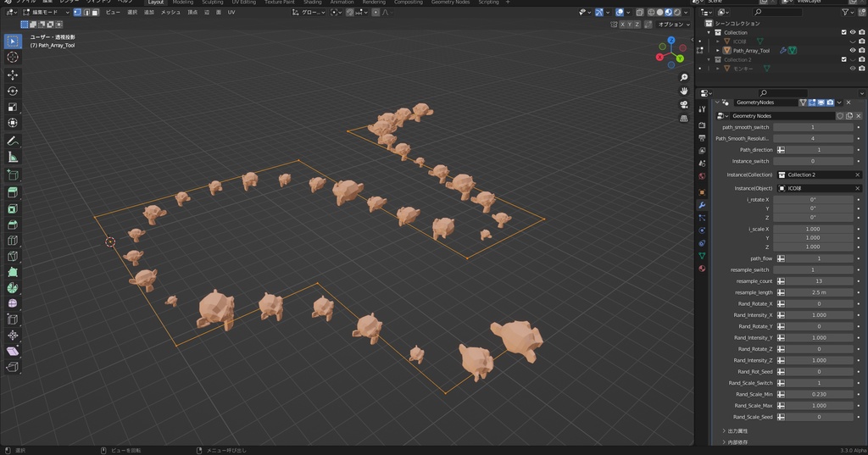Enable edge select mode
The image size is (868, 455).
tap(86, 12)
